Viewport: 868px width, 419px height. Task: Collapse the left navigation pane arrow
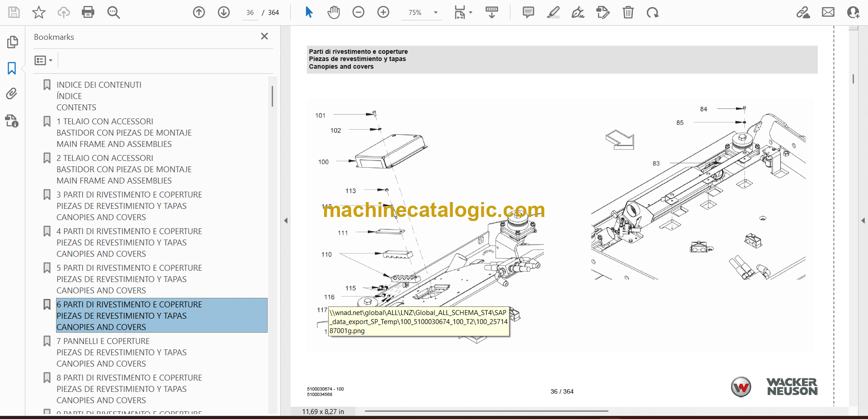[286, 221]
